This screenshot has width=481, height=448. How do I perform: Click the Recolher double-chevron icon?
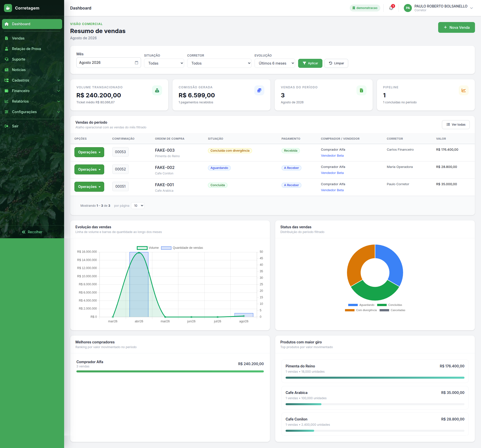24,232
